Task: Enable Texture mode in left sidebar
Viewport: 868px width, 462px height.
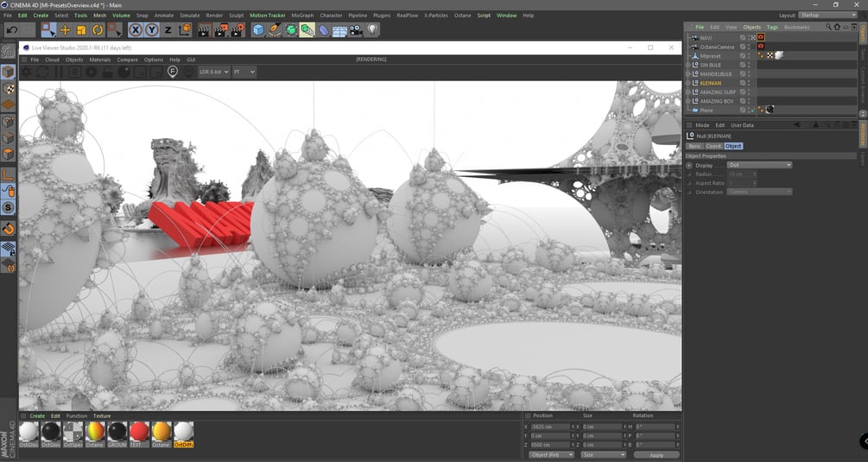Action: (8, 89)
